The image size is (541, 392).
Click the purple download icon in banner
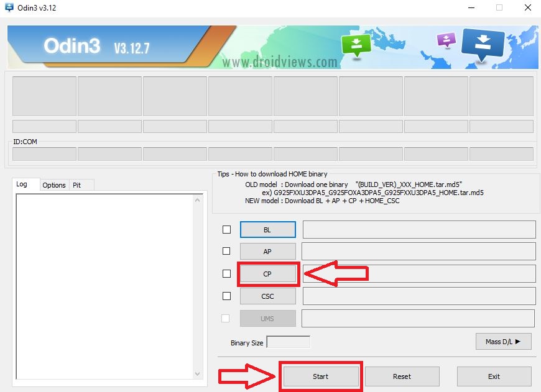click(x=446, y=40)
